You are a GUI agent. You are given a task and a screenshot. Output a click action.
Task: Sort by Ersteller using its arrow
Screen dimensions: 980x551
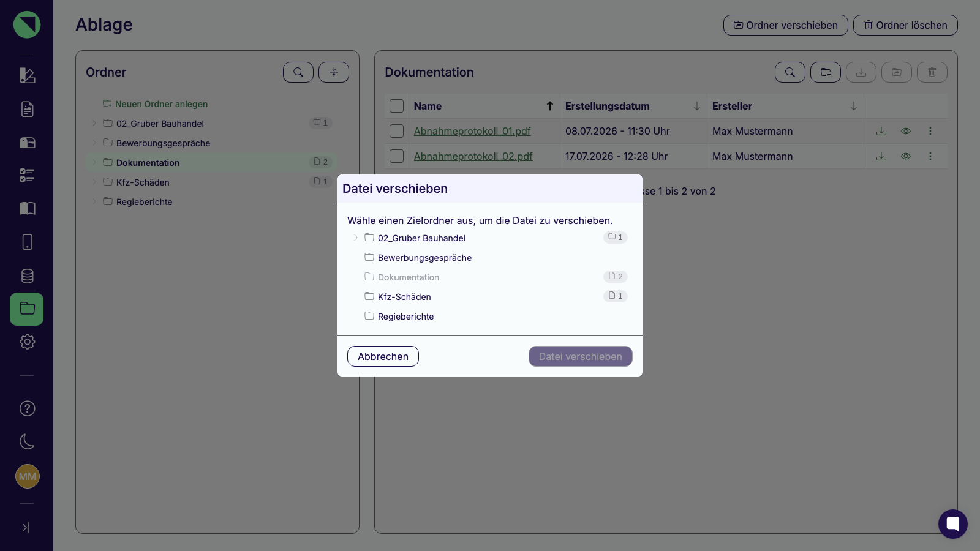854,106
